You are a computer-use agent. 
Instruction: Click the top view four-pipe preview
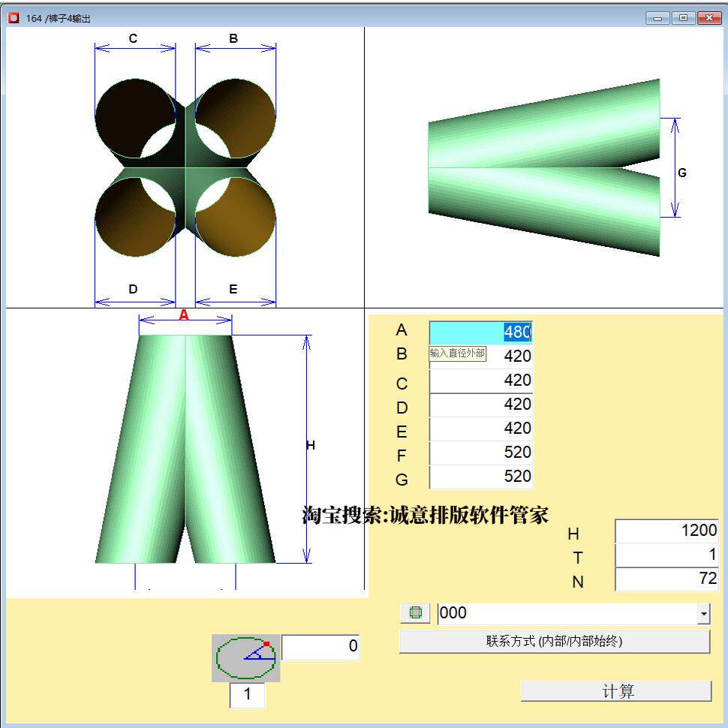pos(185,167)
